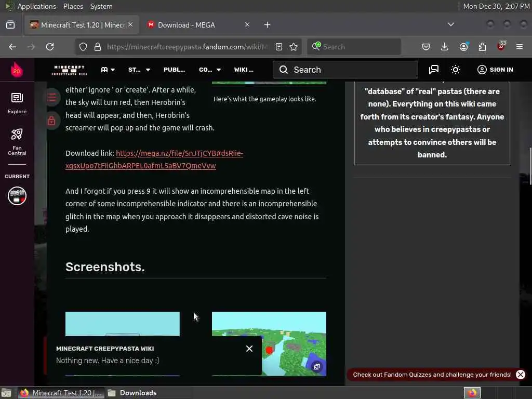The height and width of the screenshot is (399, 532).
Task: Toggle reader view for this page
Action: click(x=279, y=47)
